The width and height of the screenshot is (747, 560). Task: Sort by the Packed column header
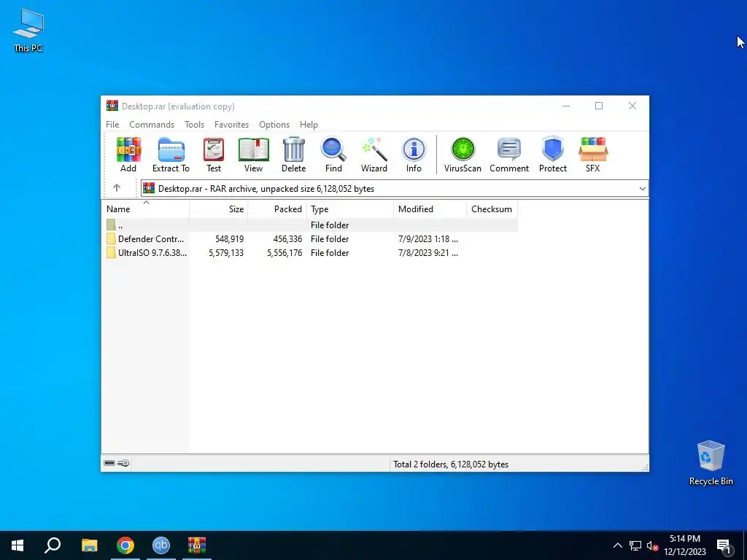[x=276, y=209]
